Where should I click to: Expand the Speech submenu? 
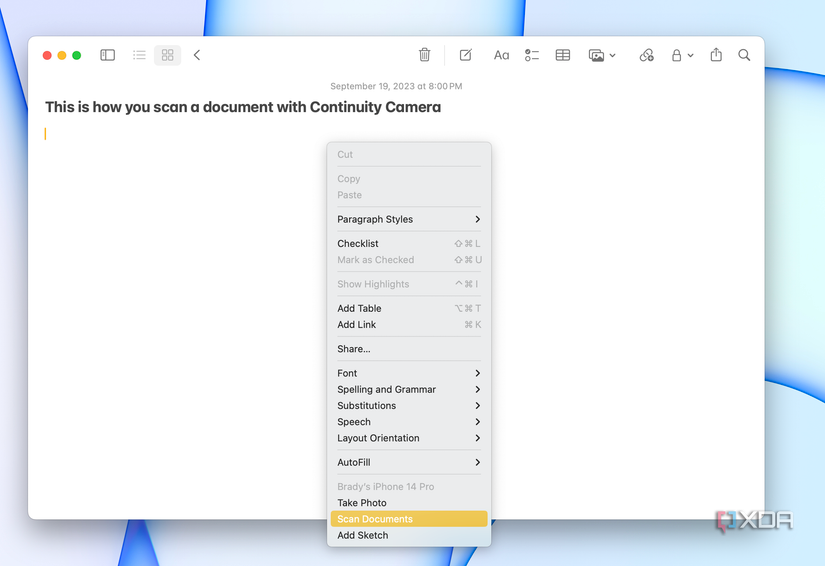point(409,422)
